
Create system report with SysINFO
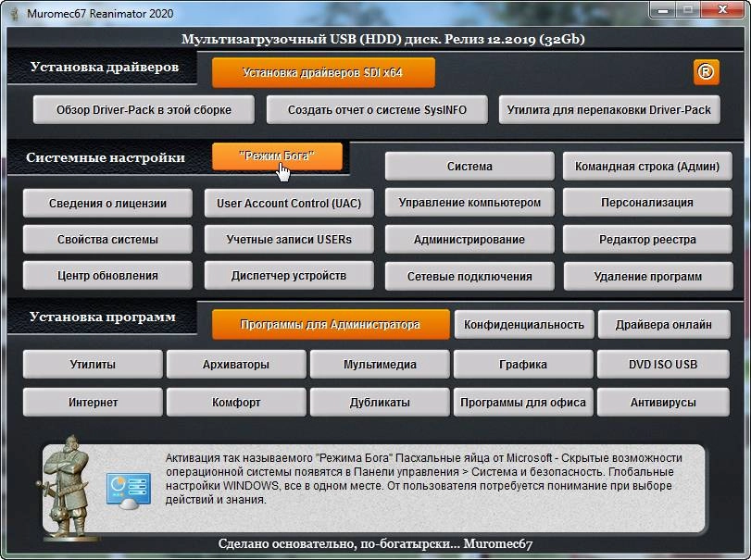377,109
